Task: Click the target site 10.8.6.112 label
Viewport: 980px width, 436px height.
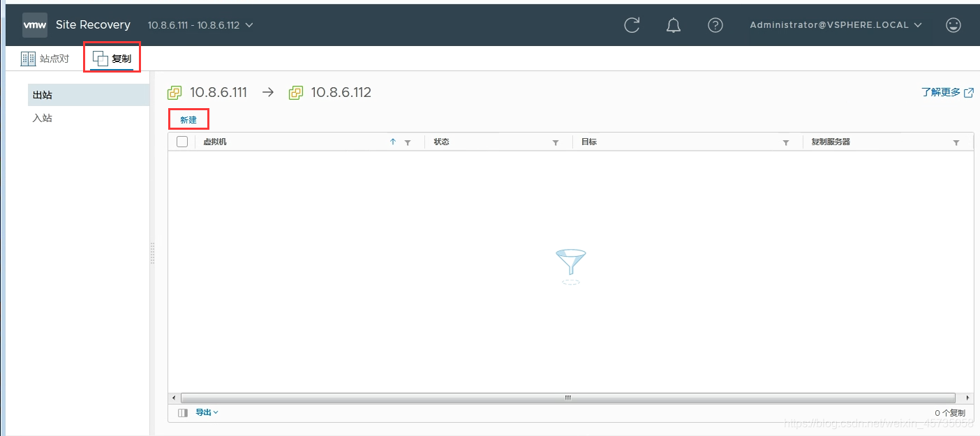Action: pyautogui.click(x=341, y=93)
